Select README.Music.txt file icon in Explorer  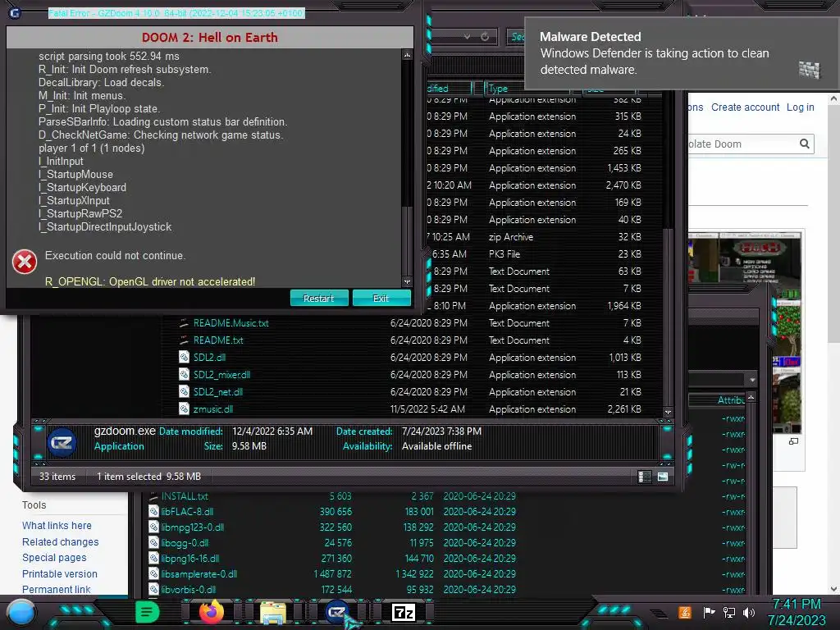(x=184, y=323)
